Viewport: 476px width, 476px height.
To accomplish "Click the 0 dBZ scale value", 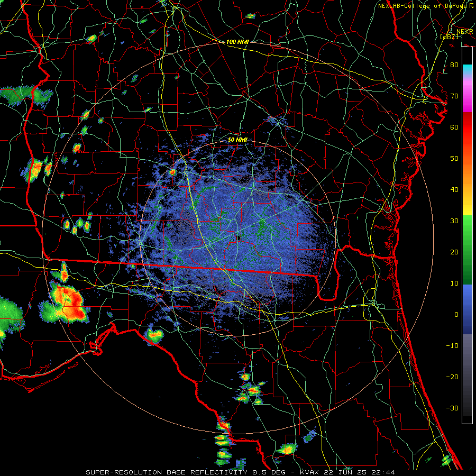I will tap(456, 315).
